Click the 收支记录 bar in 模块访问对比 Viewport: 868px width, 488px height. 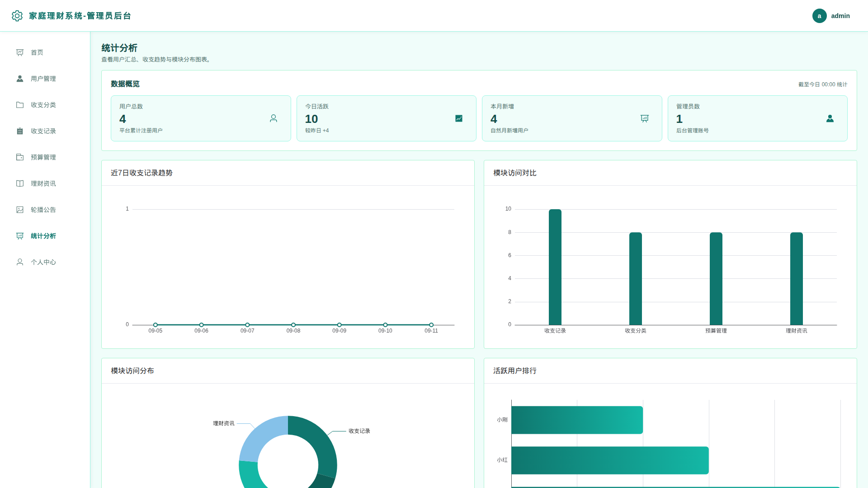click(555, 267)
